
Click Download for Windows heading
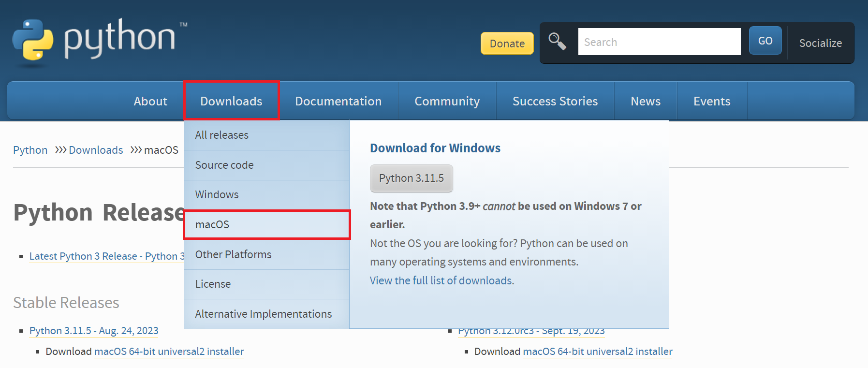(435, 148)
